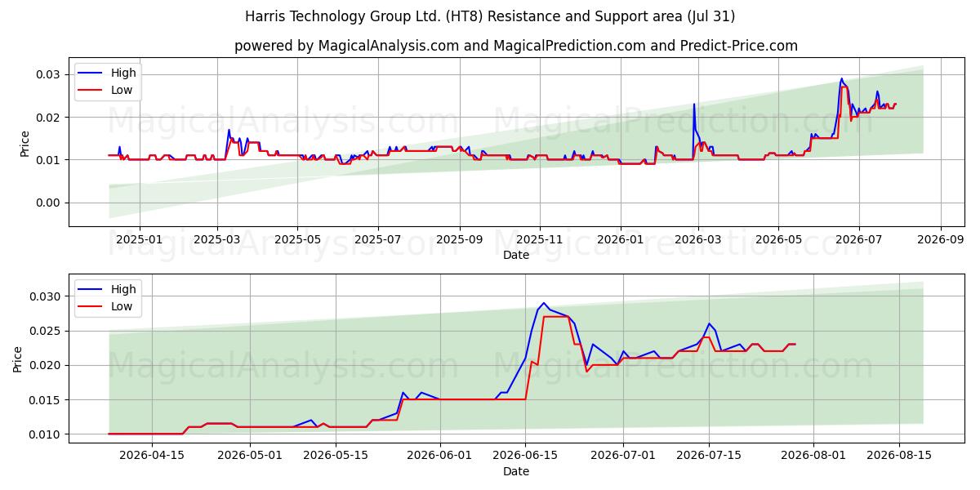Click the 2025-07 tick label
This screenshot has height=490, width=980.
(x=377, y=238)
